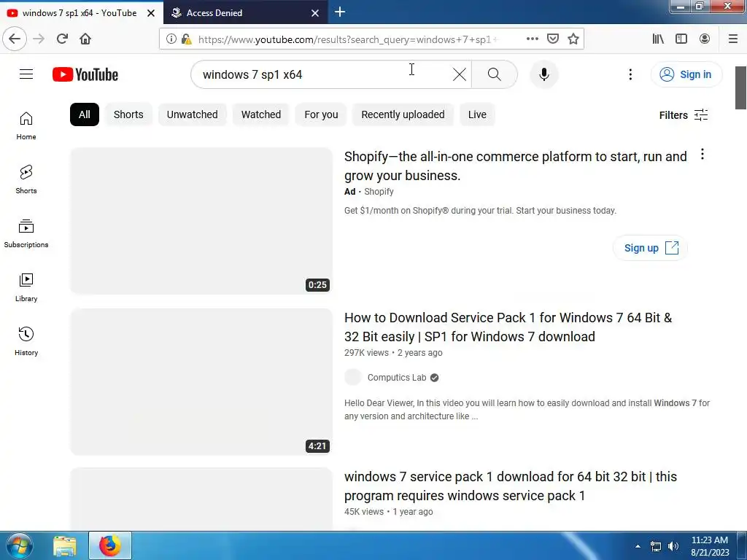The height and width of the screenshot is (560, 747).
Task: Select the Live filter chip
Action: tap(477, 114)
